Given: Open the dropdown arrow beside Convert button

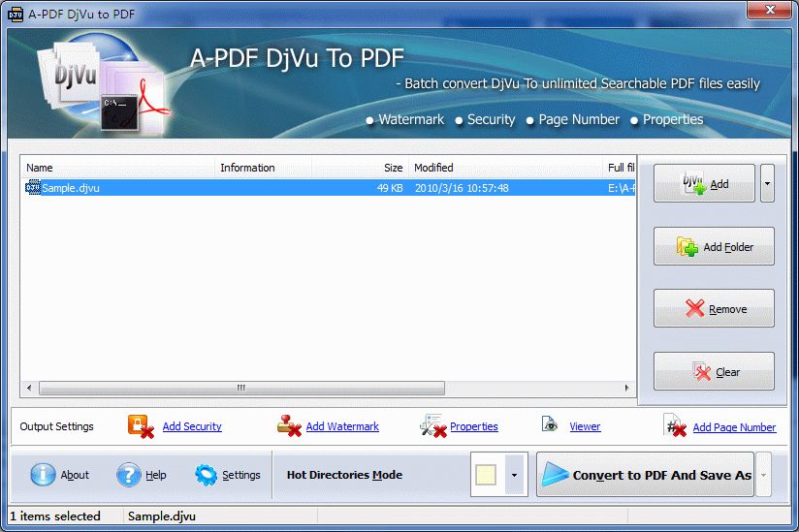Looking at the screenshot, I should coord(763,475).
